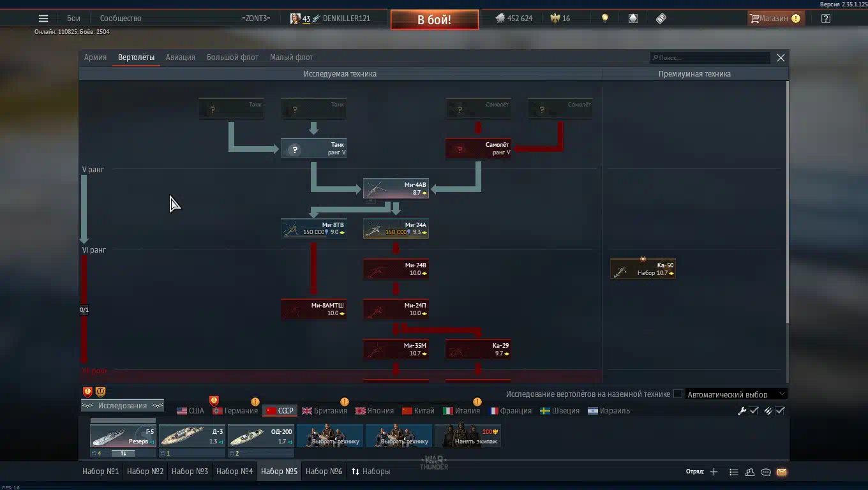Select the Израиль nation flag
868x490 pixels.
(609, 411)
